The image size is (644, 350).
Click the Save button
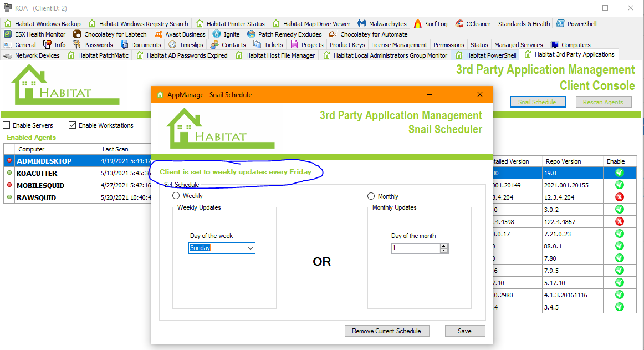pos(464,331)
